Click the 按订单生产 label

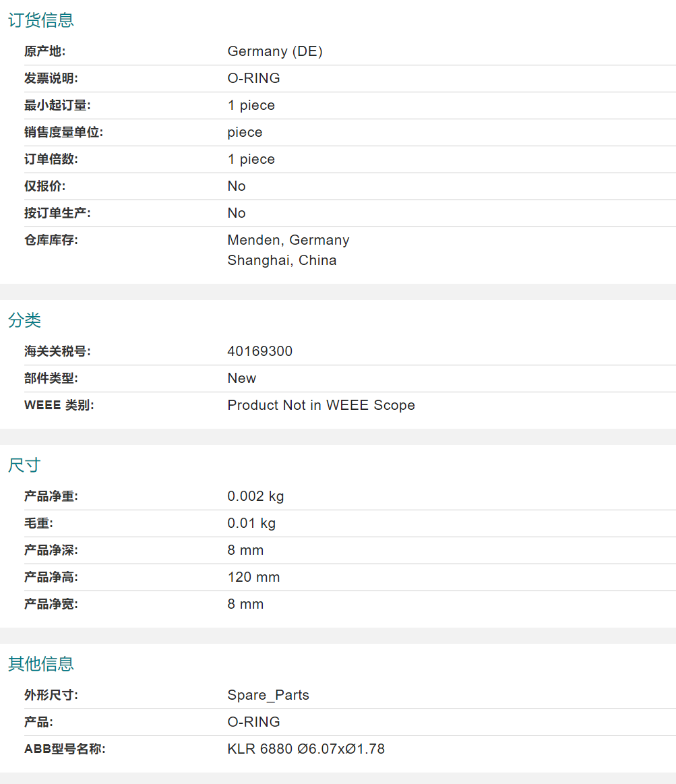point(57,213)
